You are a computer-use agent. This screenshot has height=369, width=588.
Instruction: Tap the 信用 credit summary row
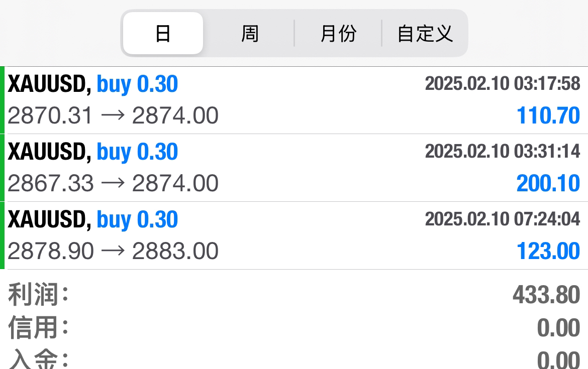pos(294,327)
